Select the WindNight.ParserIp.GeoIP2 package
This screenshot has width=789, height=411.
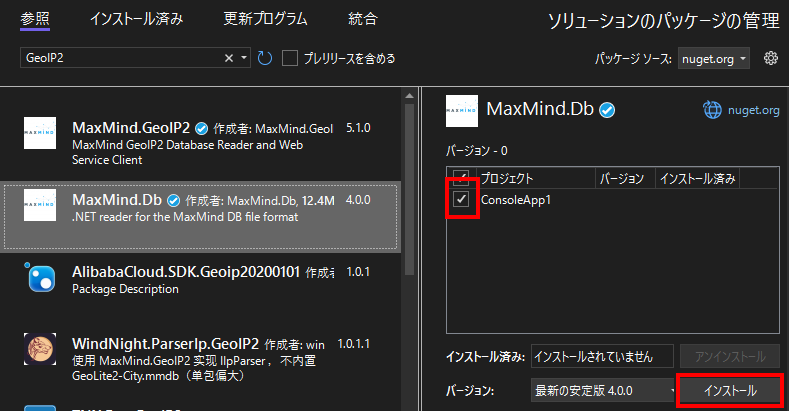[x=165, y=344]
